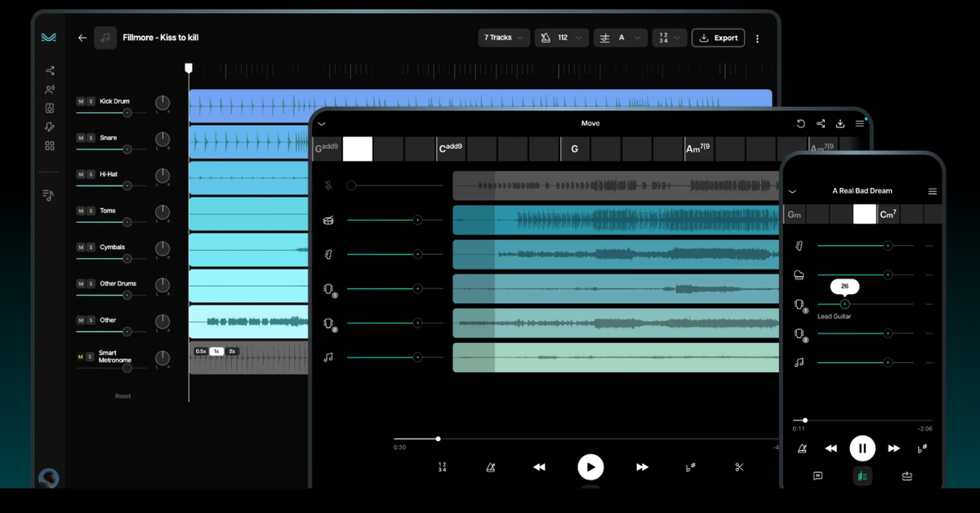
Task: Click the phone loop icon
Action: click(x=906, y=475)
